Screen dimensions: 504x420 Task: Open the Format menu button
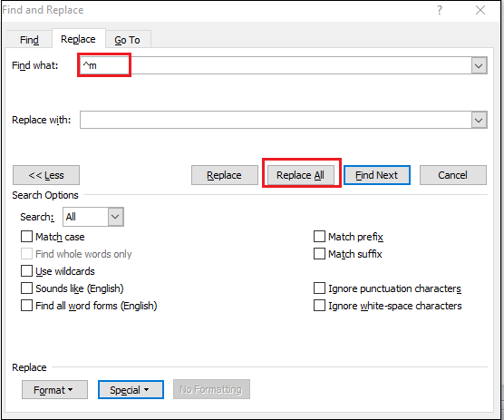(x=54, y=390)
